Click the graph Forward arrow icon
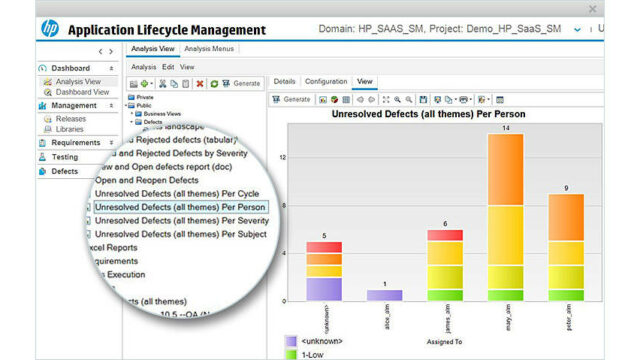This screenshot has width=640, height=360. (x=371, y=99)
